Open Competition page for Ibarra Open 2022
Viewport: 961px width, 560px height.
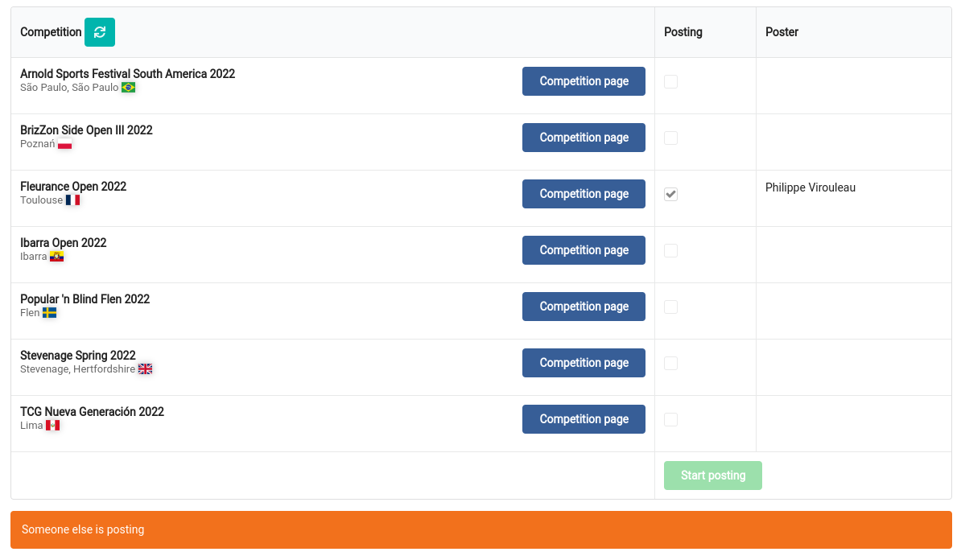[x=584, y=250]
